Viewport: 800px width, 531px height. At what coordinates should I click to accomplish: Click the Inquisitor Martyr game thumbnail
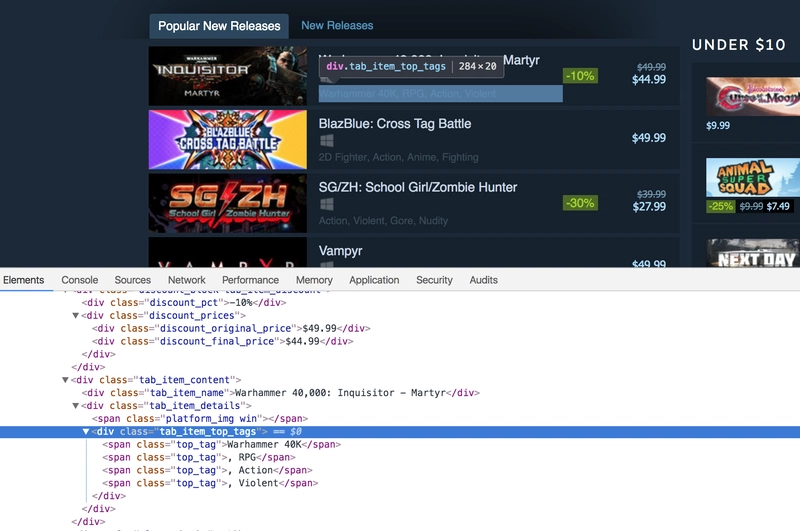228,76
